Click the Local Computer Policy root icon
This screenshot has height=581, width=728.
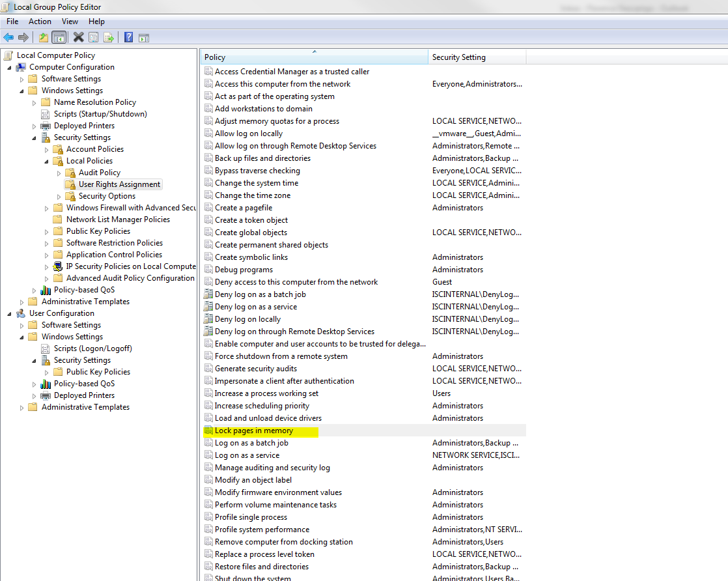coord(8,55)
